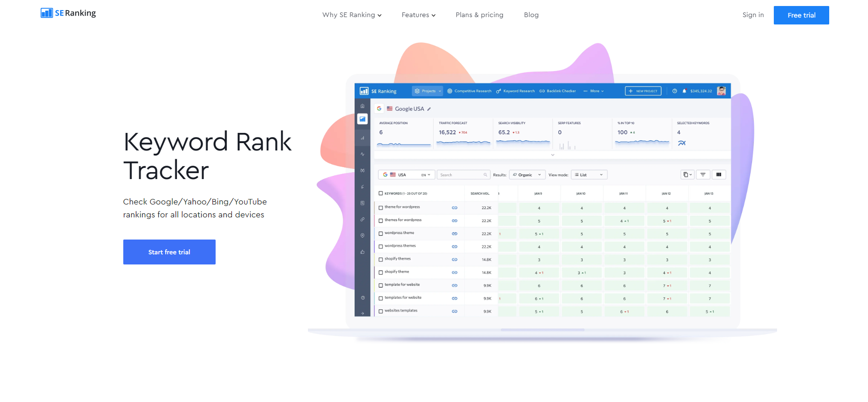The image size is (868, 402).
Task: Expand the Features menu
Action: pyautogui.click(x=418, y=15)
